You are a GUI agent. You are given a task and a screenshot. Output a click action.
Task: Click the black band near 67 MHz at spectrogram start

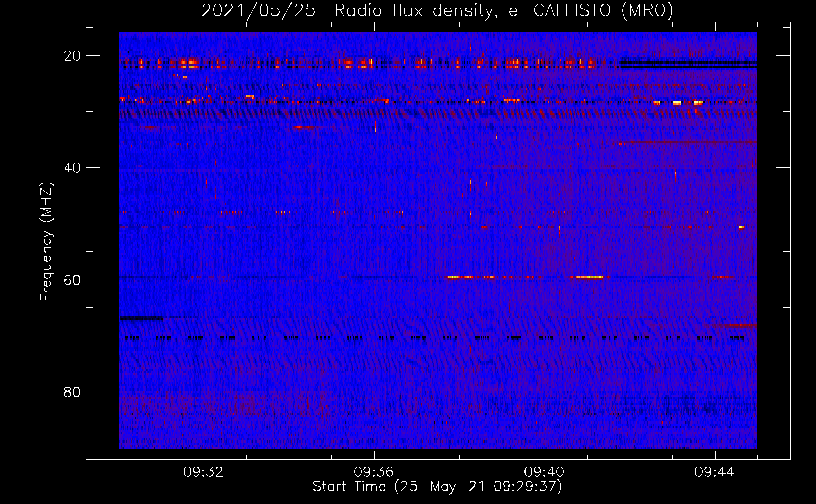click(141, 318)
